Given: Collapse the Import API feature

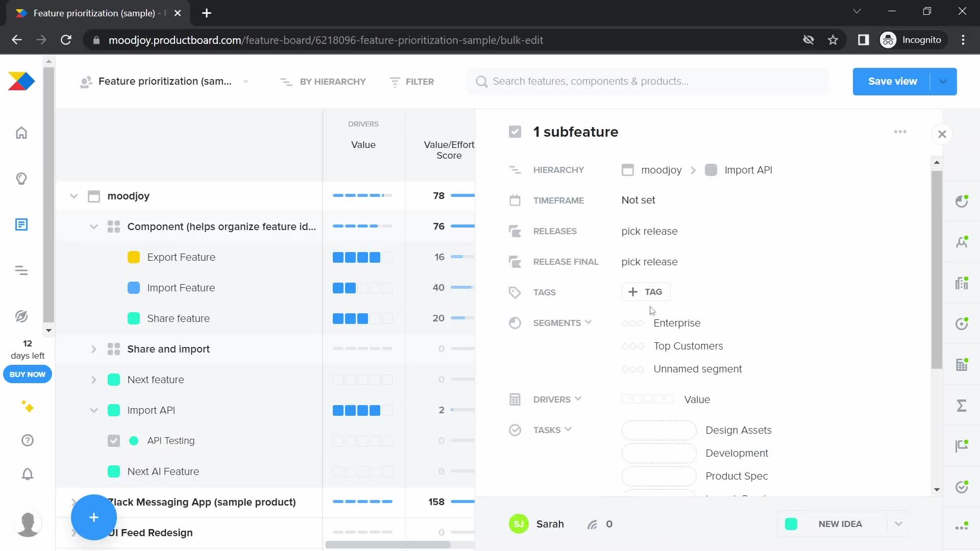Looking at the screenshot, I should coord(93,410).
